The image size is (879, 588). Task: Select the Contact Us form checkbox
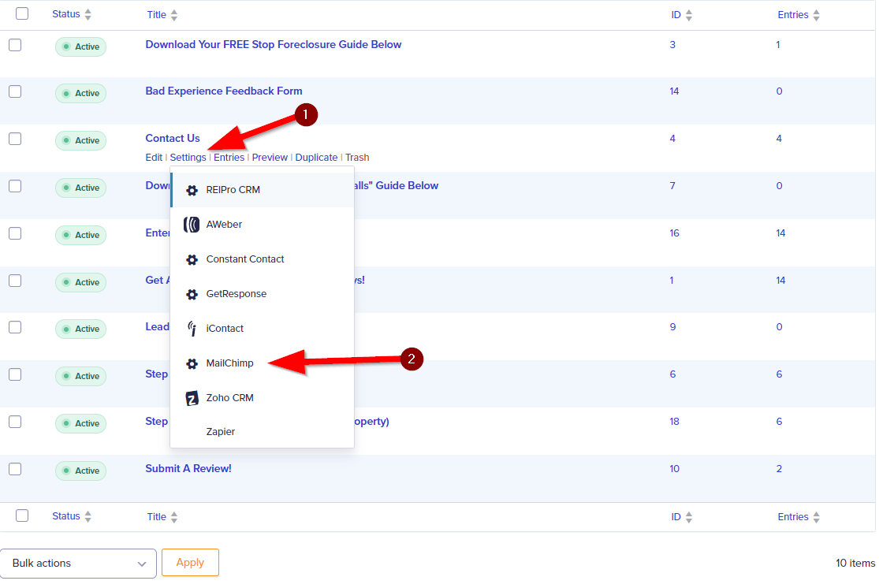point(15,139)
